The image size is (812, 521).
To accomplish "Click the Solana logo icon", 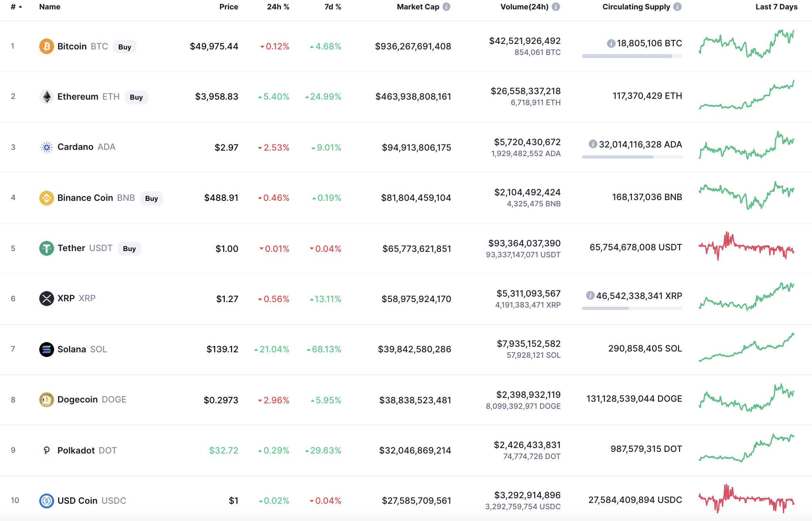I will (46, 349).
